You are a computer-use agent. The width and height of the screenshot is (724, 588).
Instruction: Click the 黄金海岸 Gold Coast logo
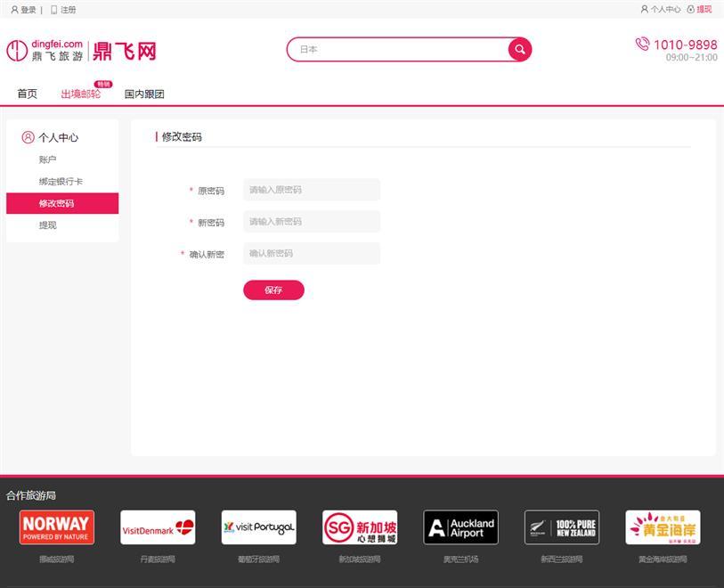point(663,527)
